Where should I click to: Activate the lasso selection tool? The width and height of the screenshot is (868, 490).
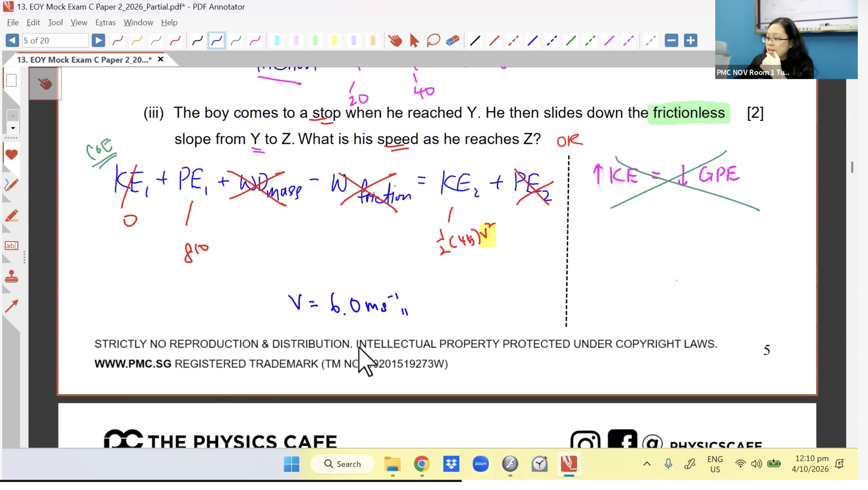coord(433,40)
